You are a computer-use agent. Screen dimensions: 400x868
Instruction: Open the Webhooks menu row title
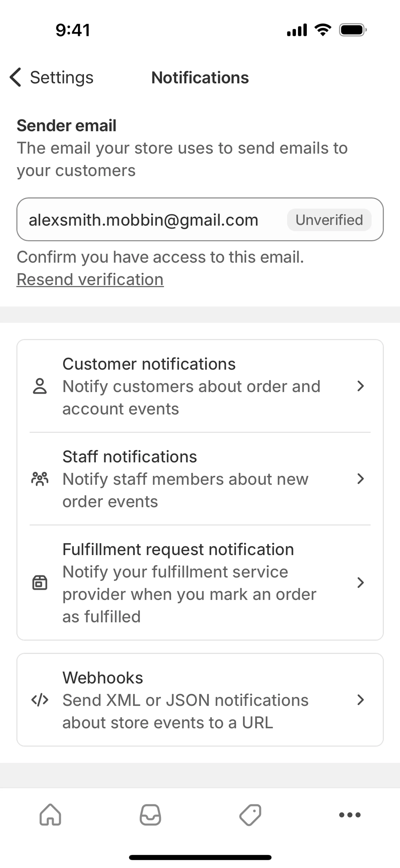click(103, 678)
